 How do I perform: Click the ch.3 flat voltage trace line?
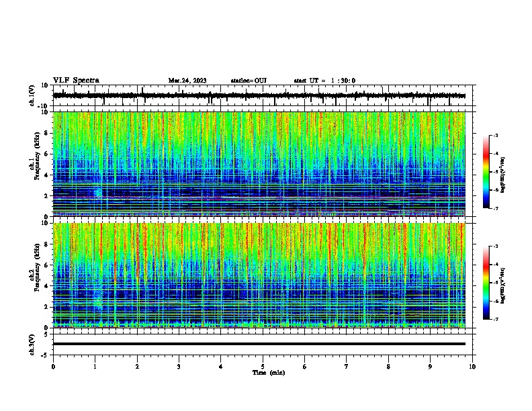[259, 344]
